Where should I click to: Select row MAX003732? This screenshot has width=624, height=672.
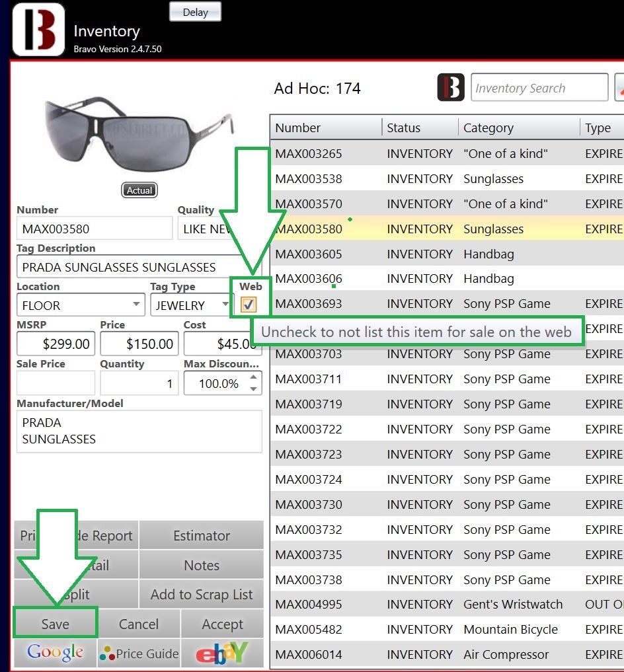[448, 529]
